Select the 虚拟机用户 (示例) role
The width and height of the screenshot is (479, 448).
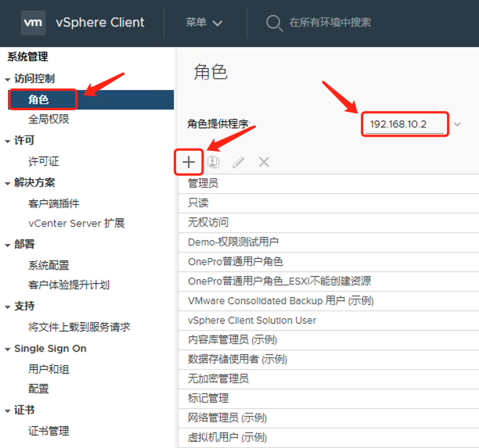(x=329, y=438)
